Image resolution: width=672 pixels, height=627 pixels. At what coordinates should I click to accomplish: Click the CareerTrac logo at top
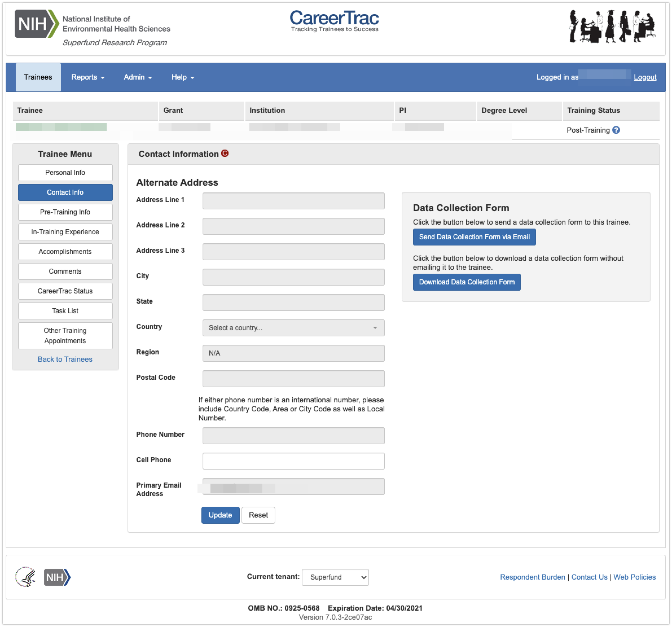pyautogui.click(x=334, y=21)
